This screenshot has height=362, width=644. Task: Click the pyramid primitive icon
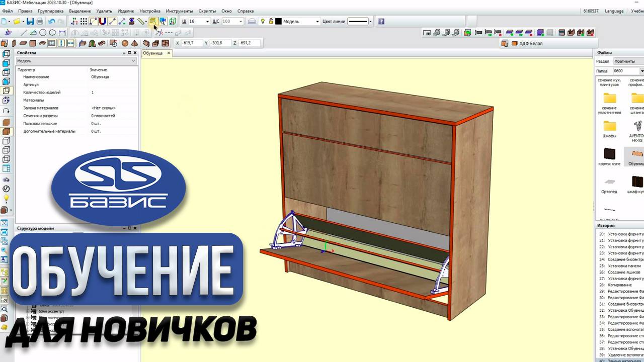pos(135,43)
